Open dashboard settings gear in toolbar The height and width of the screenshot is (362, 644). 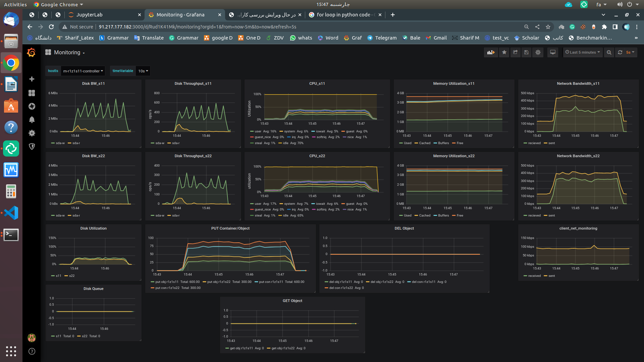click(538, 52)
